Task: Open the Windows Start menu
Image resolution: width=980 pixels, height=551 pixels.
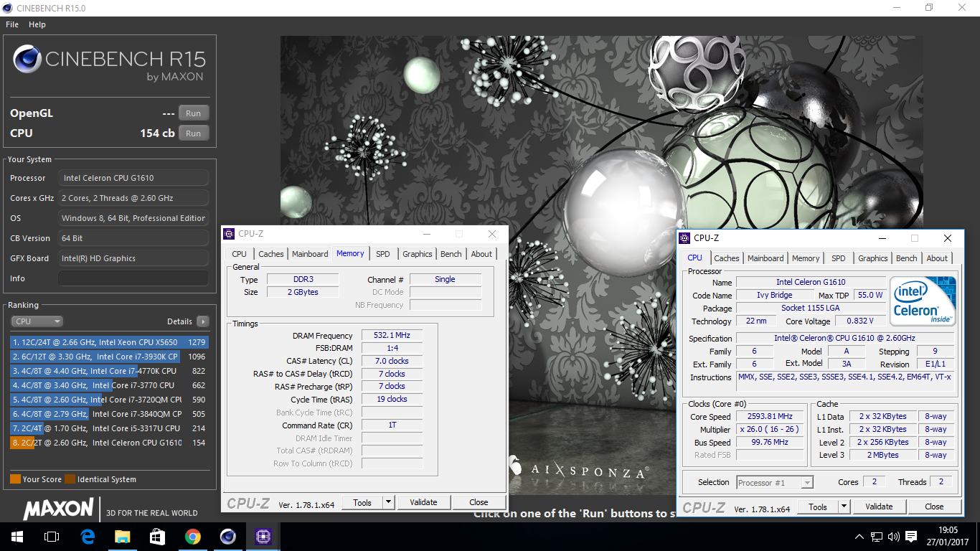Action: [x=17, y=536]
